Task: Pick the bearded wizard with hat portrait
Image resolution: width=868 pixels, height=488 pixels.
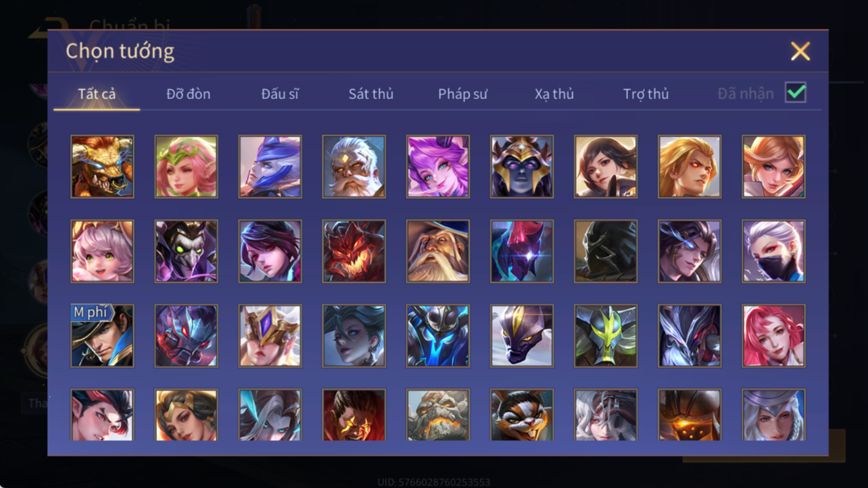Action: [438, 251]
